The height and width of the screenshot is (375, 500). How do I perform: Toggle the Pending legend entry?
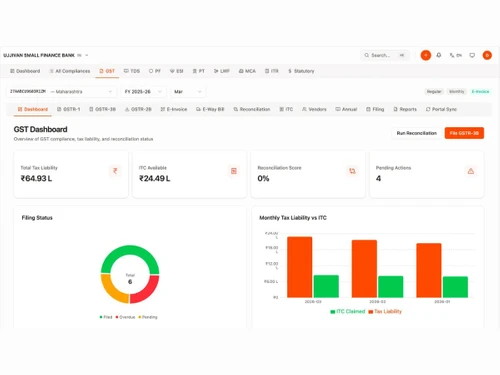click(x=148, y=317)
